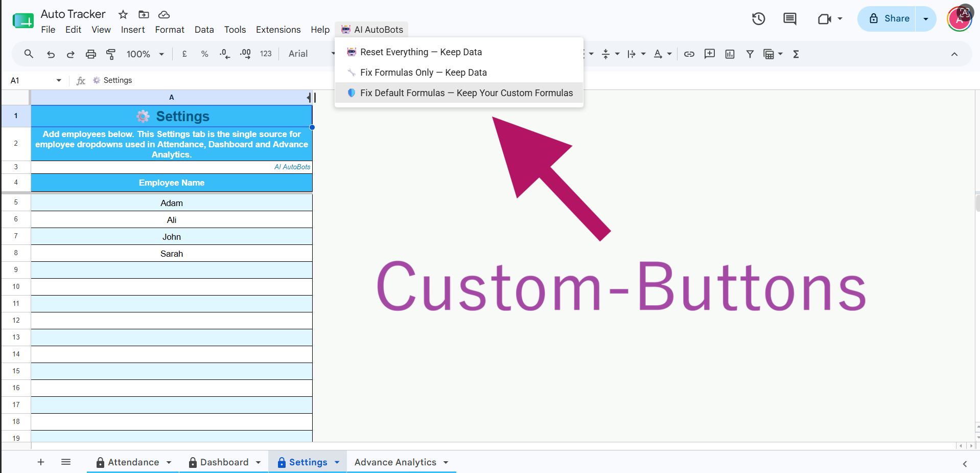Move document to folder icon
Screen dimensions: 980x473
[x=144, y=14]
